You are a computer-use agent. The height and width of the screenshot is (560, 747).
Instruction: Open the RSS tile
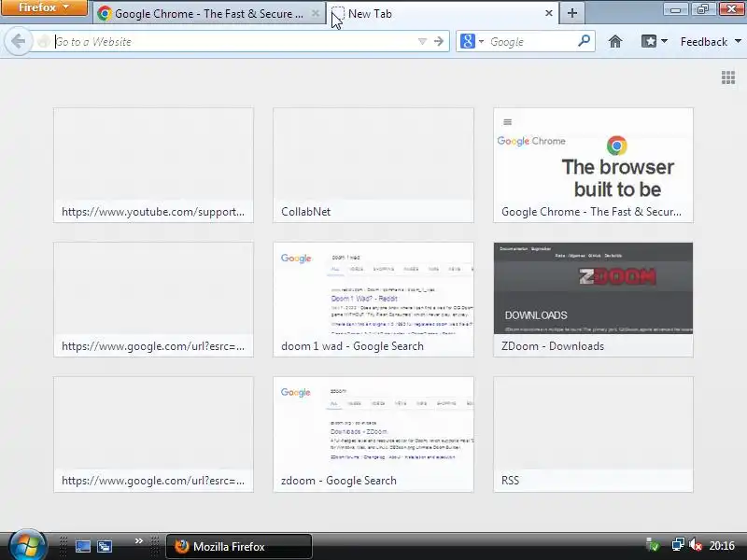point(593,434)
